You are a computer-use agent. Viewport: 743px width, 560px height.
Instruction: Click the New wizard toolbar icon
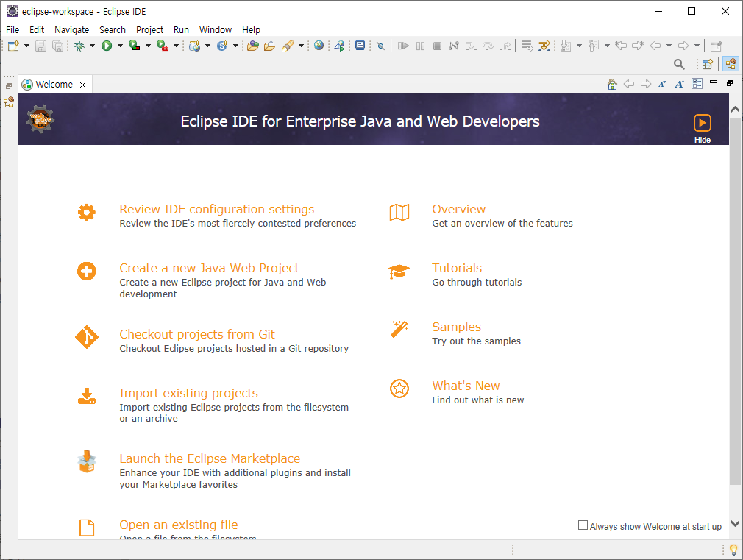point(13,46)
